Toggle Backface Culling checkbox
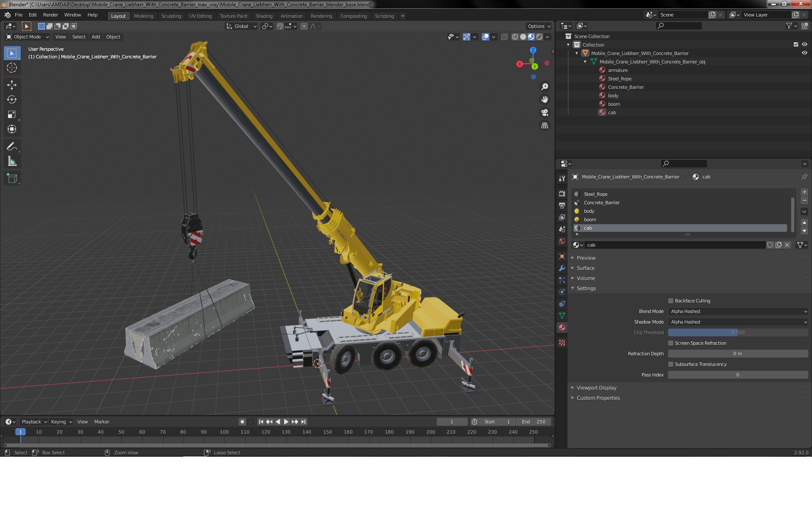The width and height of the screenshot is (812, 522). pos(671,301)
